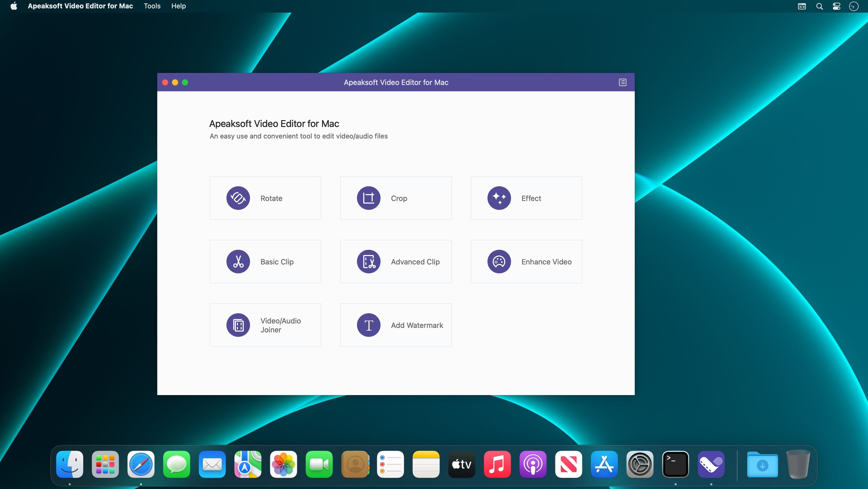Click the Rotate tool icon

(238, 198)
